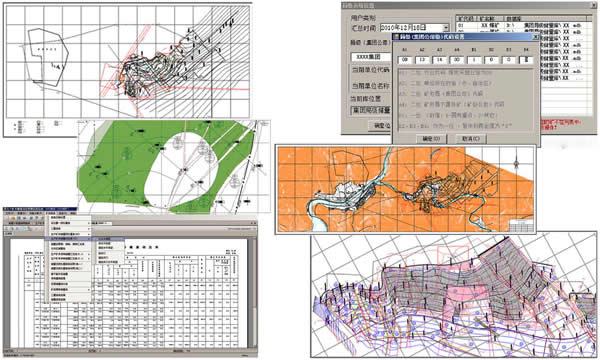Focus the A3 field showing 14
600x360 pixels.
point(439,60)
